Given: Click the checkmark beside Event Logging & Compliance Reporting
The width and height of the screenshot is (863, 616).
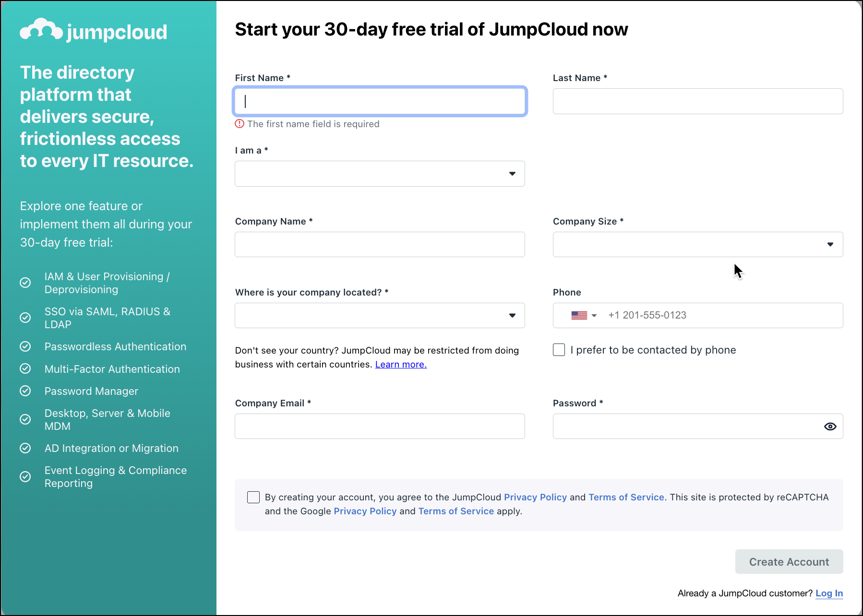Looking at the screenshot, I should [x=25, y=476].
